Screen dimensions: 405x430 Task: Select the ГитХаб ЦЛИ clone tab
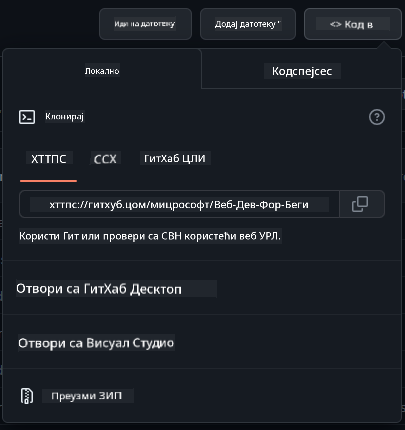[x=175, y=158]
